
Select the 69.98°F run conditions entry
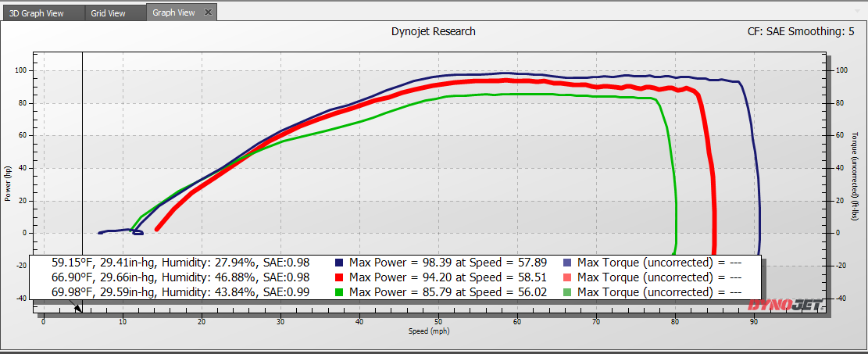coord(180,292)
